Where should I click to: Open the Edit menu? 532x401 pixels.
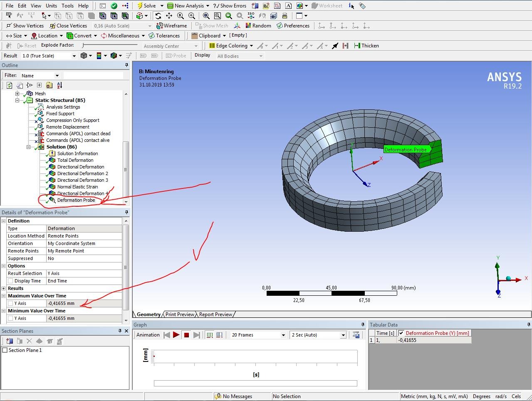tap(22, 6)
